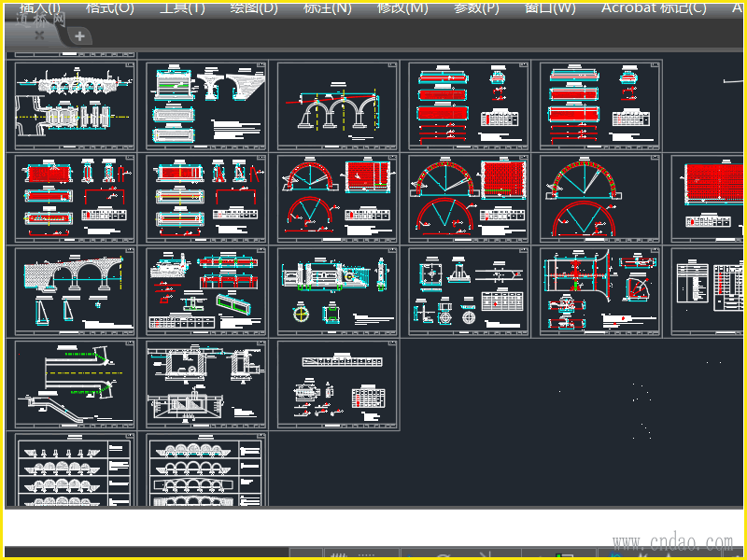This screenshot has height=560, width=747.
Task: Select the sheet with cross section and trumpet shape
Action: click(x=599, y=291)
